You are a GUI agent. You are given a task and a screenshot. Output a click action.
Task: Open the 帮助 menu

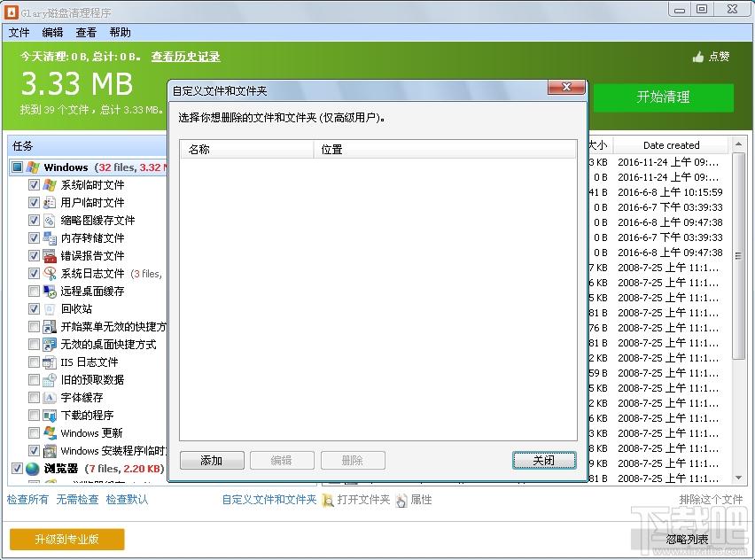click(x=120, y=32)
